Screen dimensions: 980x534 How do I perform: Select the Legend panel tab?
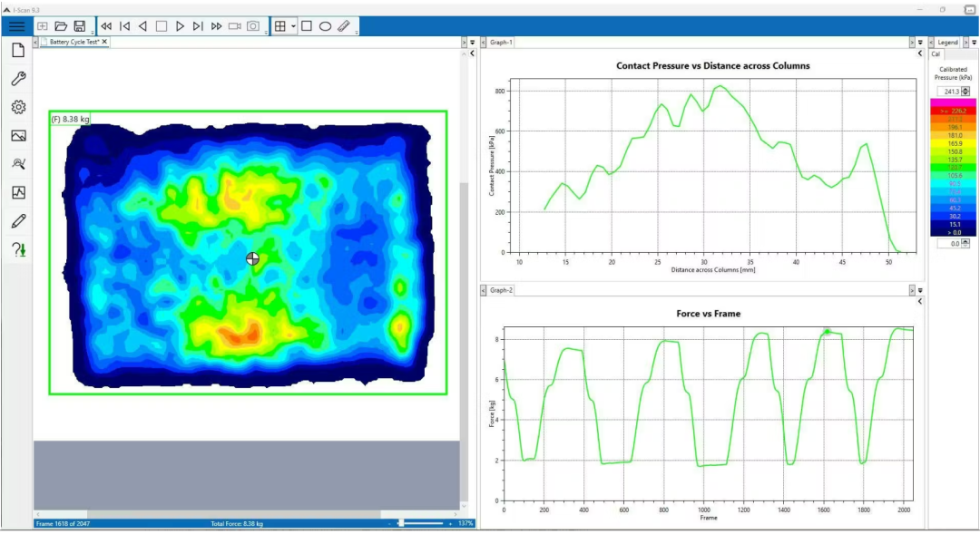pyautogui.click(x=947, y=43)
